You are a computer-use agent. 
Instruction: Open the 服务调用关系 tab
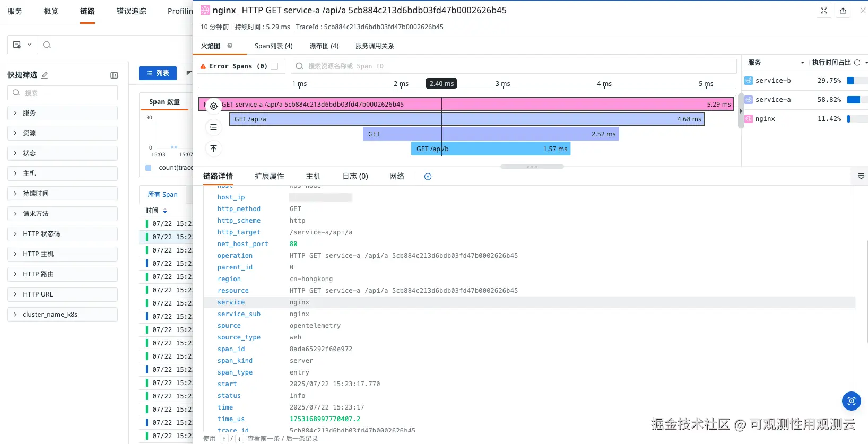tap(375, 46)
